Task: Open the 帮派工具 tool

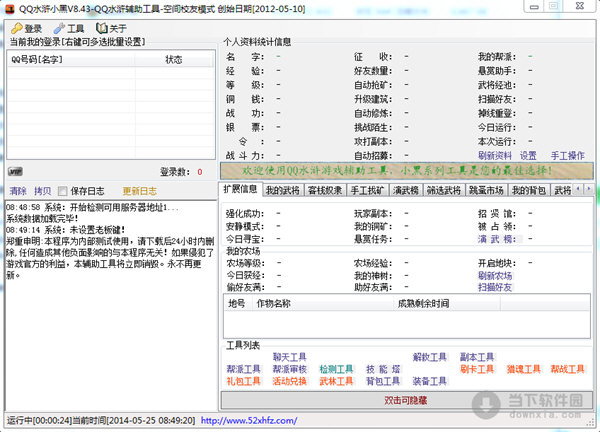Action: pos(243,369)
